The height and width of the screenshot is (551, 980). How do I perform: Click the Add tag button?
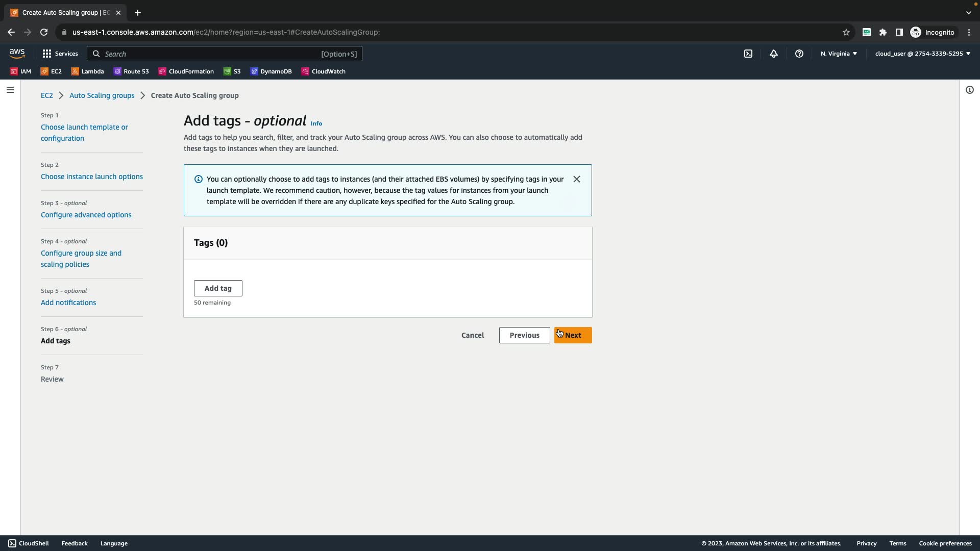(x=218, y=288)
